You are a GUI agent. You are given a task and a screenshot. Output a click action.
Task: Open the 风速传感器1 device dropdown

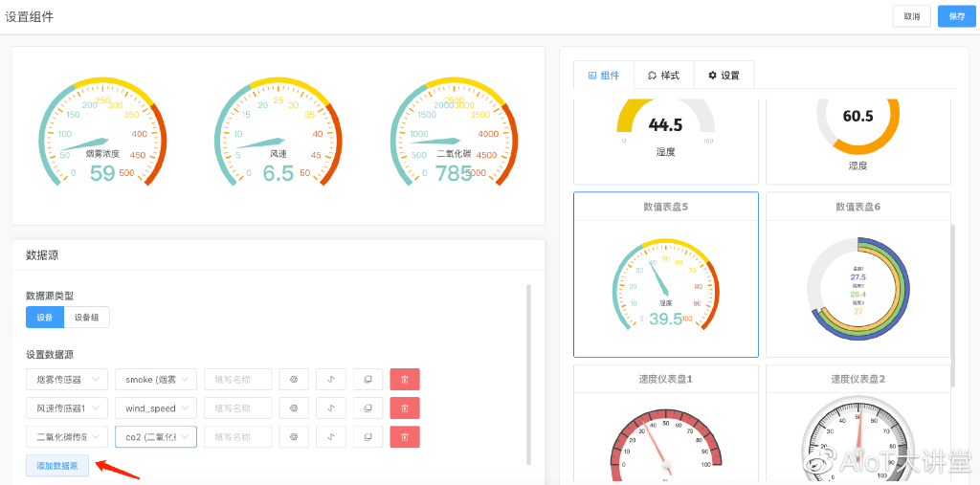click(x=67, y=408)
